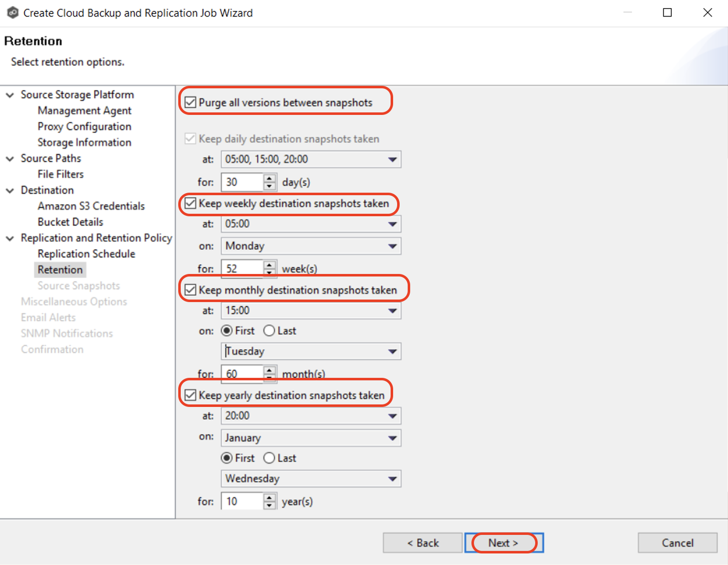Click the wizard application icon in title bar
The height and width of the screenshot is (565, 728).
click(x=13, y=13)
